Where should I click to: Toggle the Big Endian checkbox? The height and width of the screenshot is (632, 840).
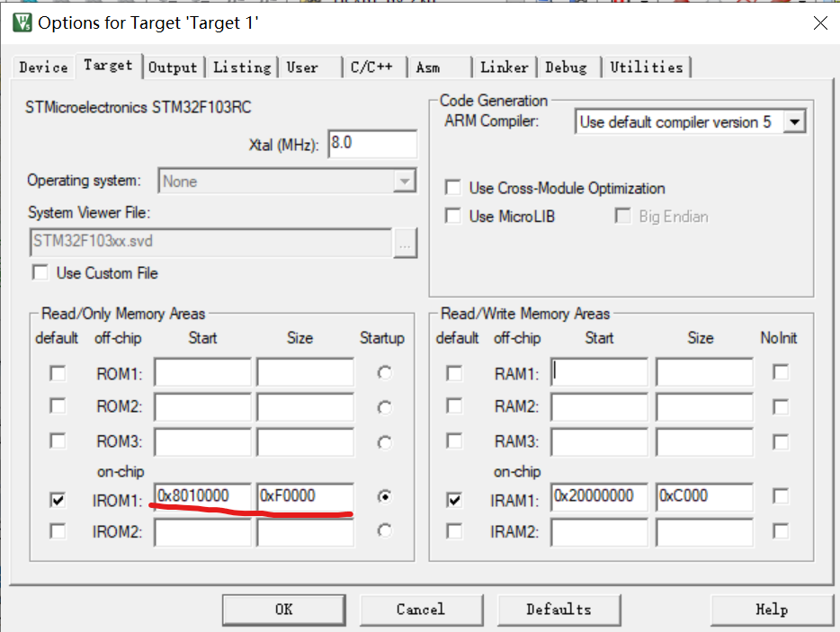click(622, 216)
